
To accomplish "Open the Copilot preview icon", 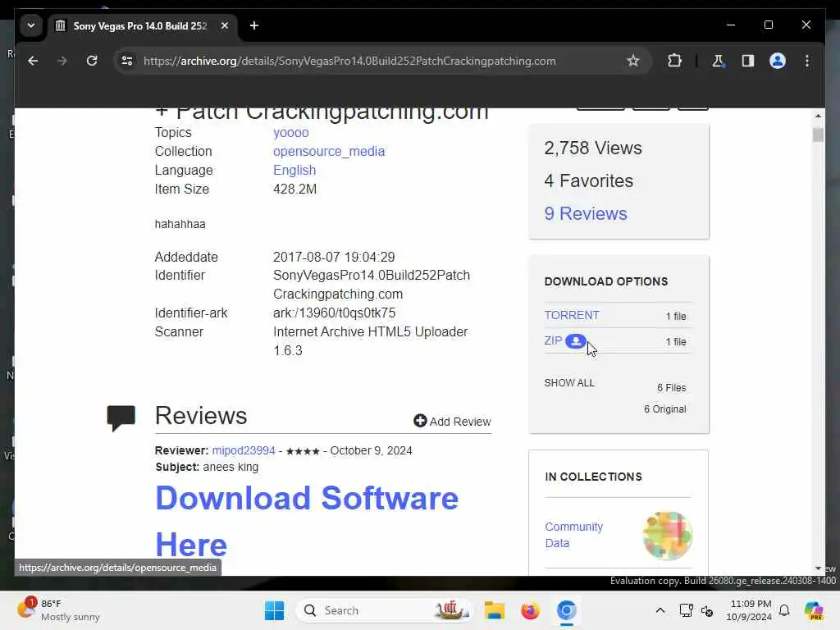I will tap(813, 610).
